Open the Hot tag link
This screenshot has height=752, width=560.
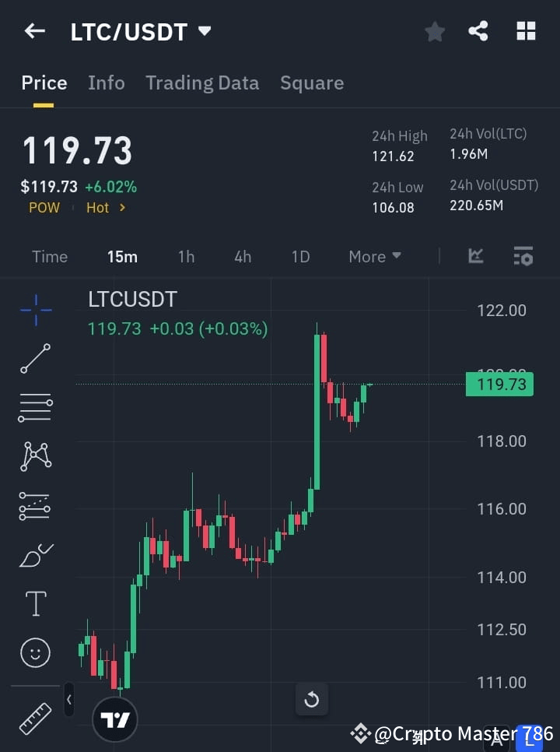click(98, 208)
